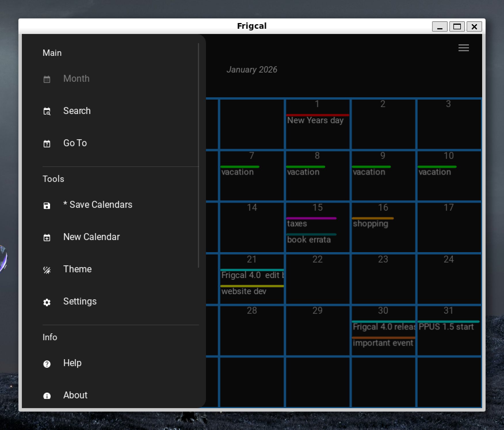
Task: Maximize the Frigcal window
Action: 457,26
